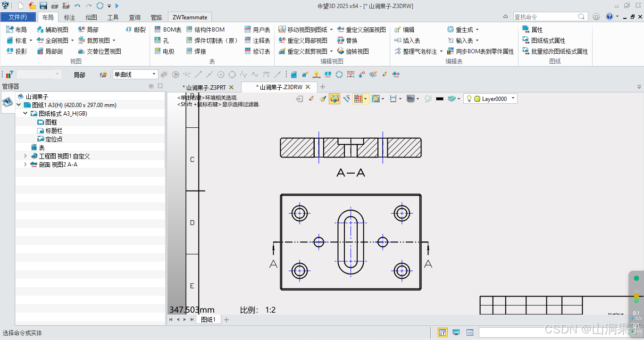Click the settings gear icon near search
The width and height of the screenshot is (644, 340).
596,17
